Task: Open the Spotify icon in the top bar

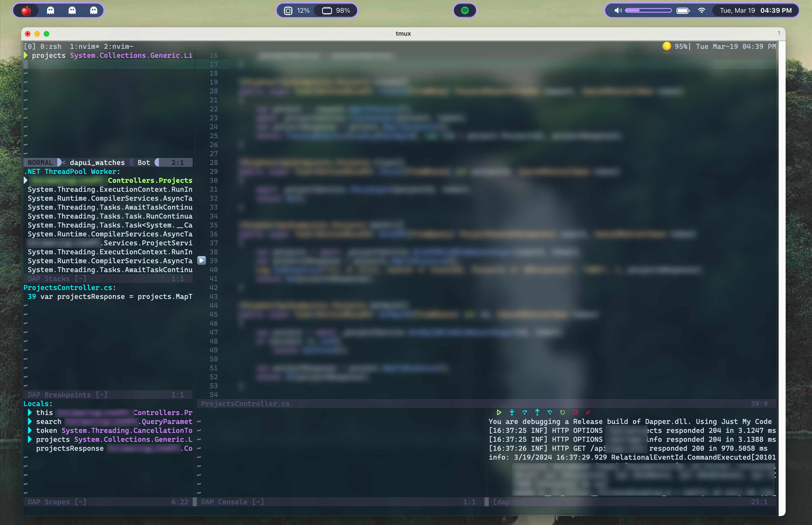Action: [x=465, y=11]
